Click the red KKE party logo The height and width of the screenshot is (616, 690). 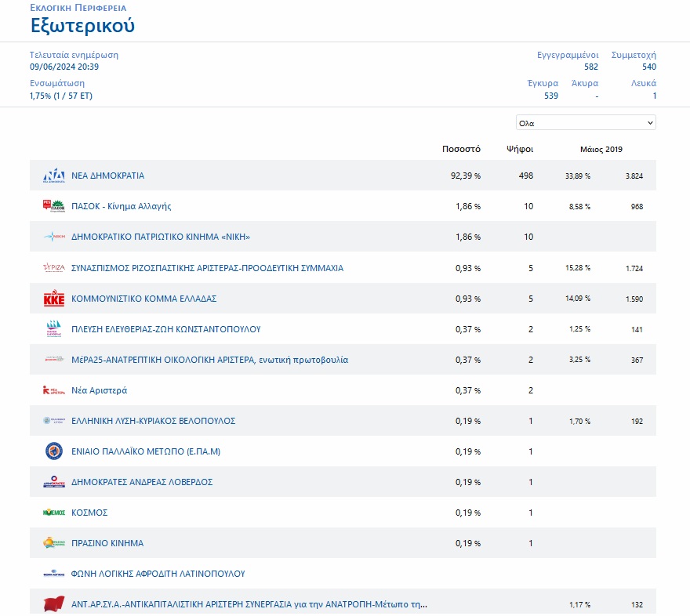(53, 298)
